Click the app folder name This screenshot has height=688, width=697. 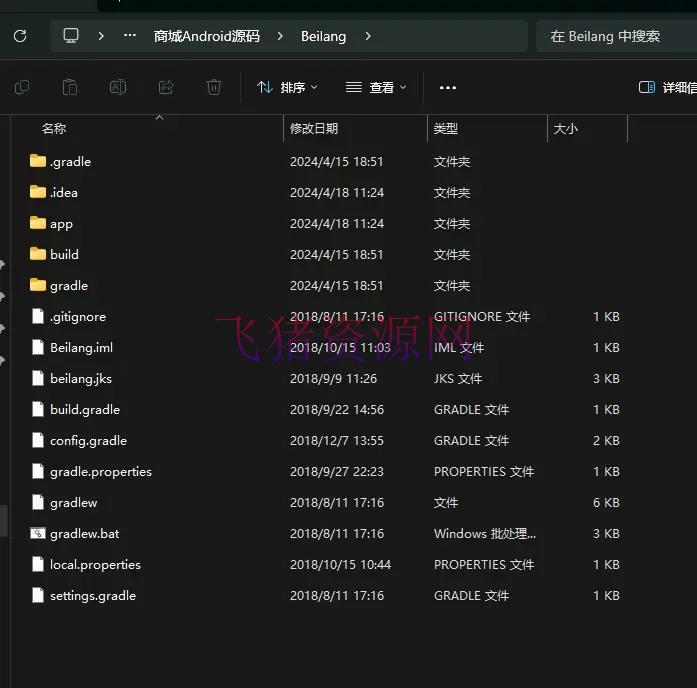click(x=61, y=224)
